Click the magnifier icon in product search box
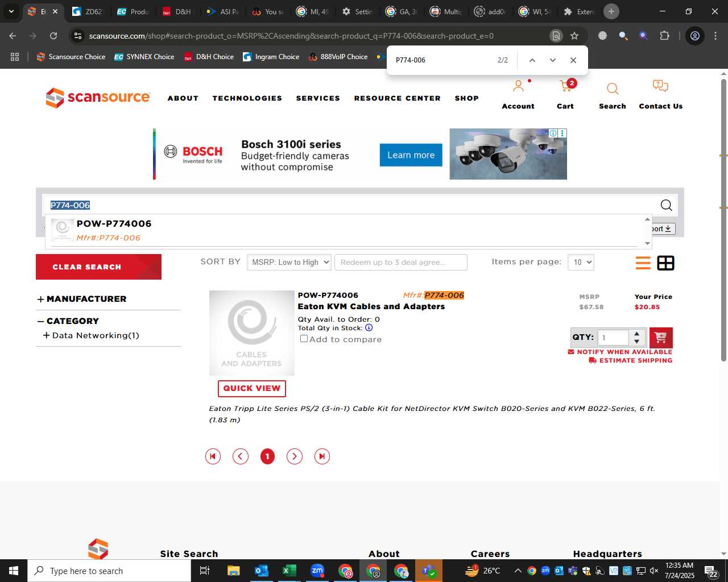This screenshot has width=728, height=582. [x=666, y=205]
